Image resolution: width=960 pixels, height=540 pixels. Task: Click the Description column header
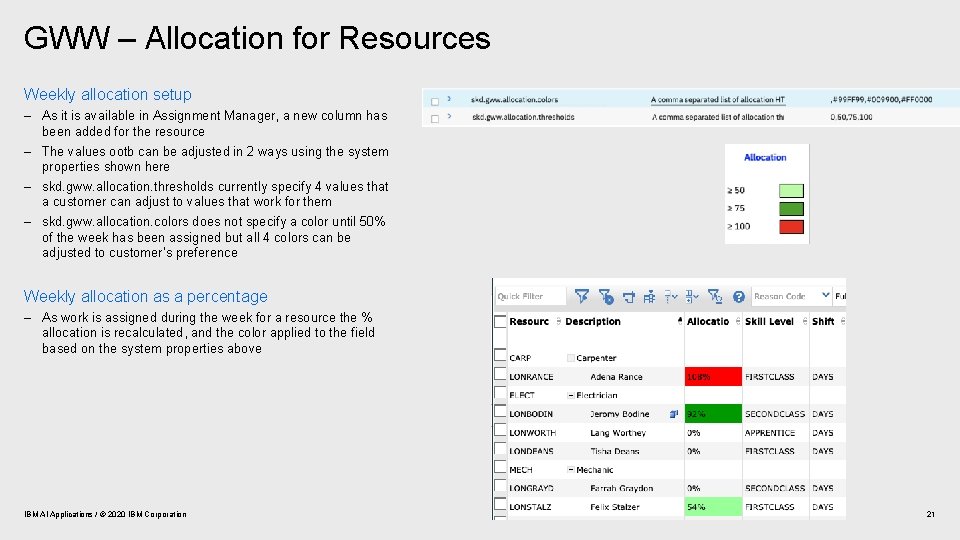593,321
